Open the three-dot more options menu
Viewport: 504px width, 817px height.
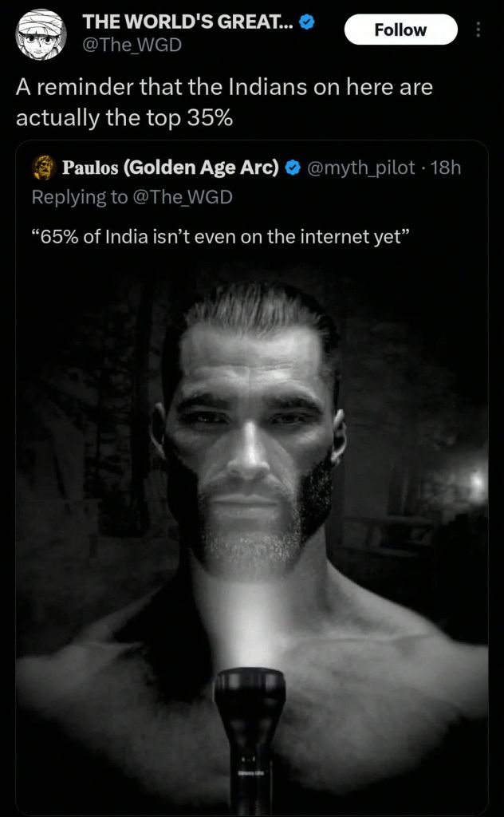(478, 30)
